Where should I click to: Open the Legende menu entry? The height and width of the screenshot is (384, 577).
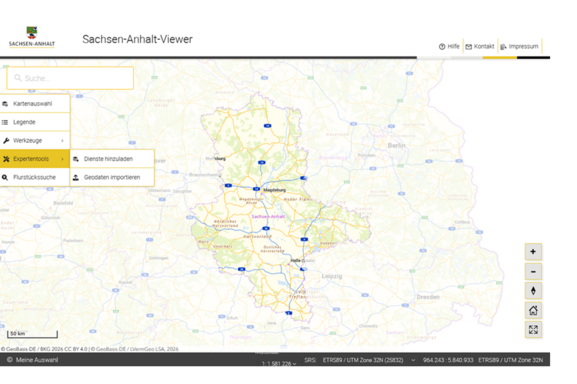pos(35,122)
